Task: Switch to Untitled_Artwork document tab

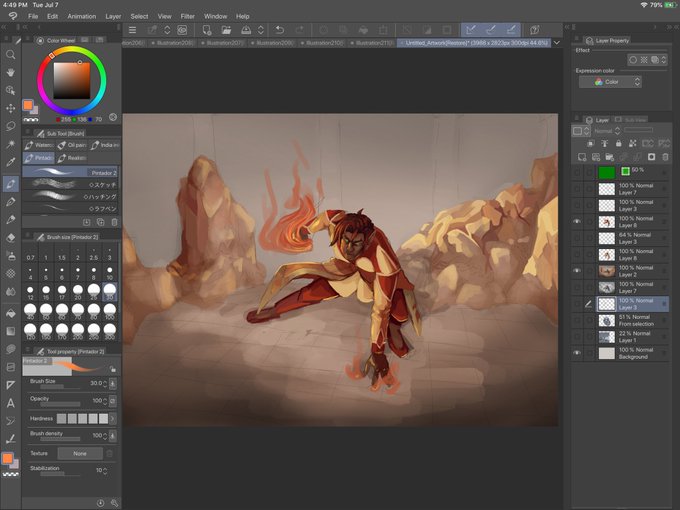Action: pyautogui.click(x=474, y=43)
